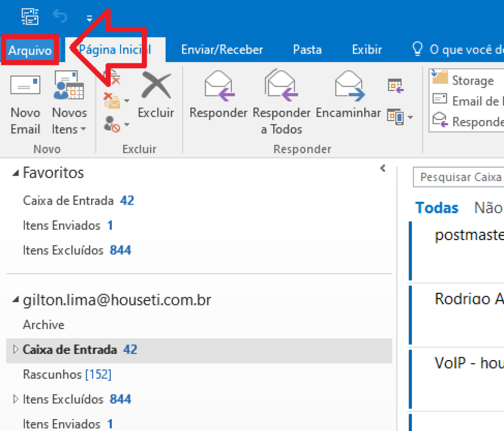The height and width of the screenshot is (431, 504).
Task: Collapse the gilton.lima@houseti.com.br account
Action: coord(15,300)
